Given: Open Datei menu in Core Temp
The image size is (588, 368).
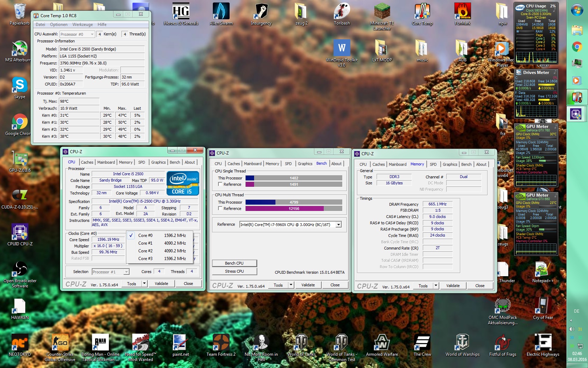Looking at the screenshot, I should pyautogui.click(x=40, y=25).
